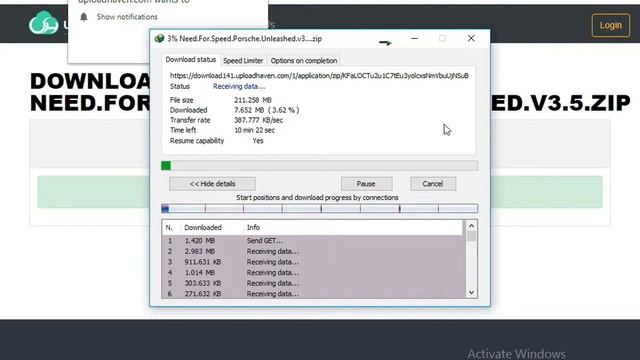Click the scroll down arrow in connections list
Image resolution: width=640 pixels, height=360 pixels.
(x=471, y=292)
